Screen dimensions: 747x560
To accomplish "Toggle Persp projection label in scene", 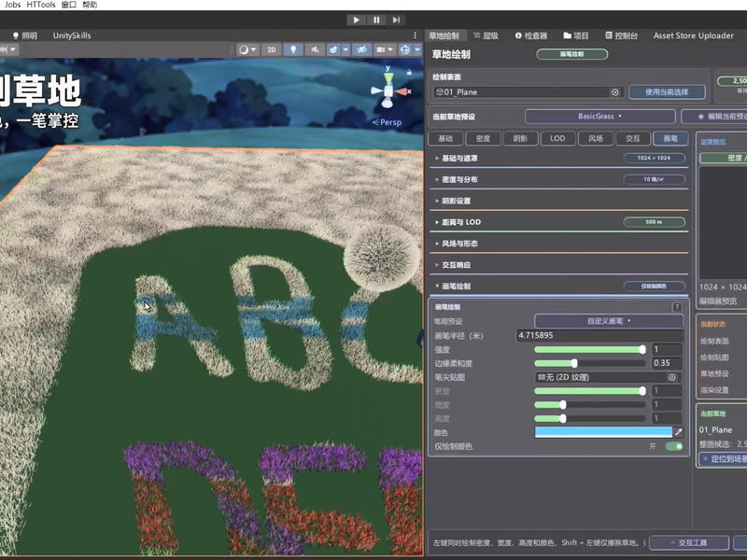I will coord(387,122).
